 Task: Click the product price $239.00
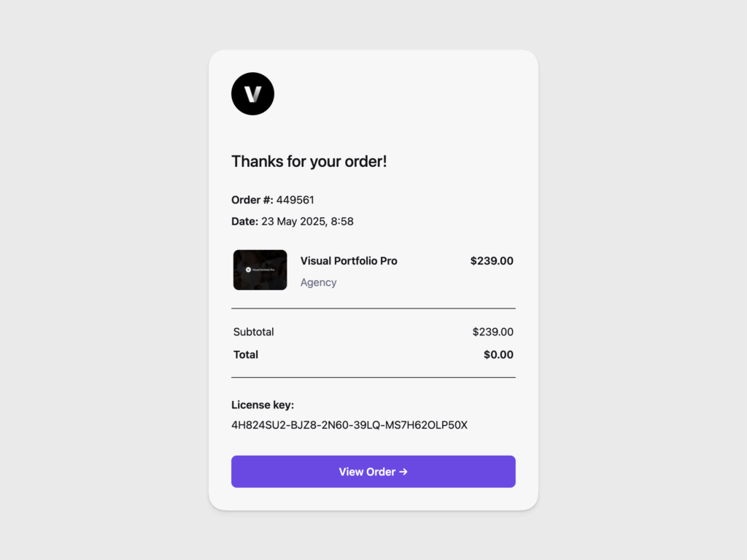click(x=492, y=261)
